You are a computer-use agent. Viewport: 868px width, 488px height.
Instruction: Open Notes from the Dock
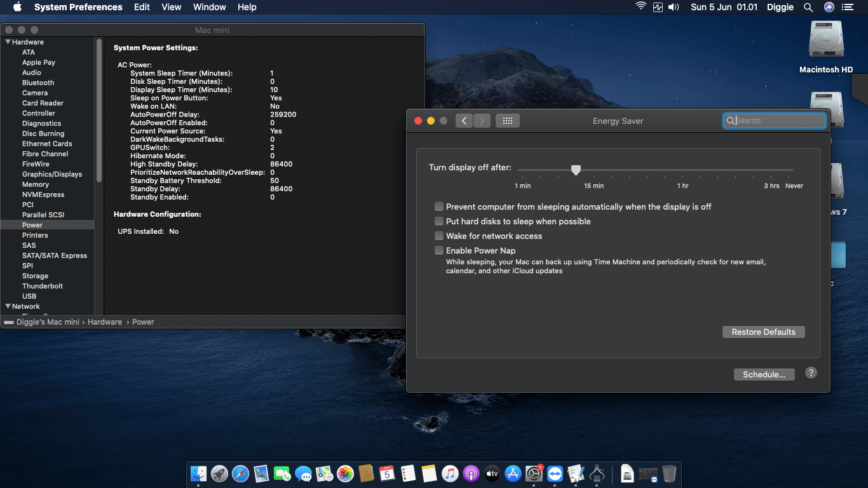pyautogui.click(x=429, y=473)
